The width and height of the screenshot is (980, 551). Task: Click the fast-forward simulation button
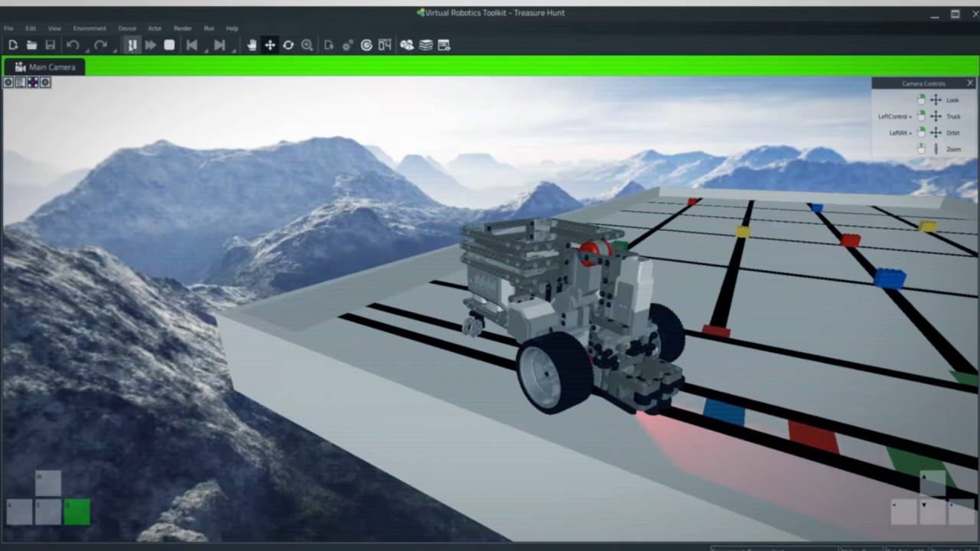click(151, 45)
